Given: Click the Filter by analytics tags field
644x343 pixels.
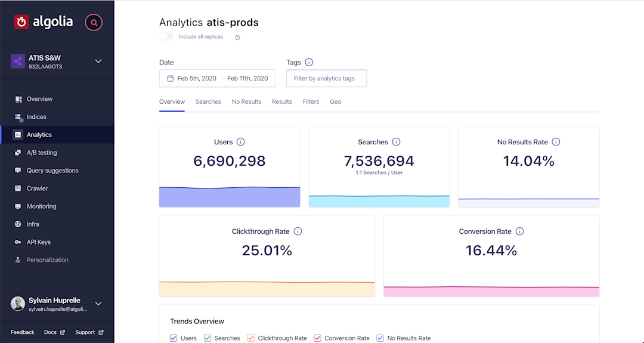Looking at the screenshot, I should [327, 79].
